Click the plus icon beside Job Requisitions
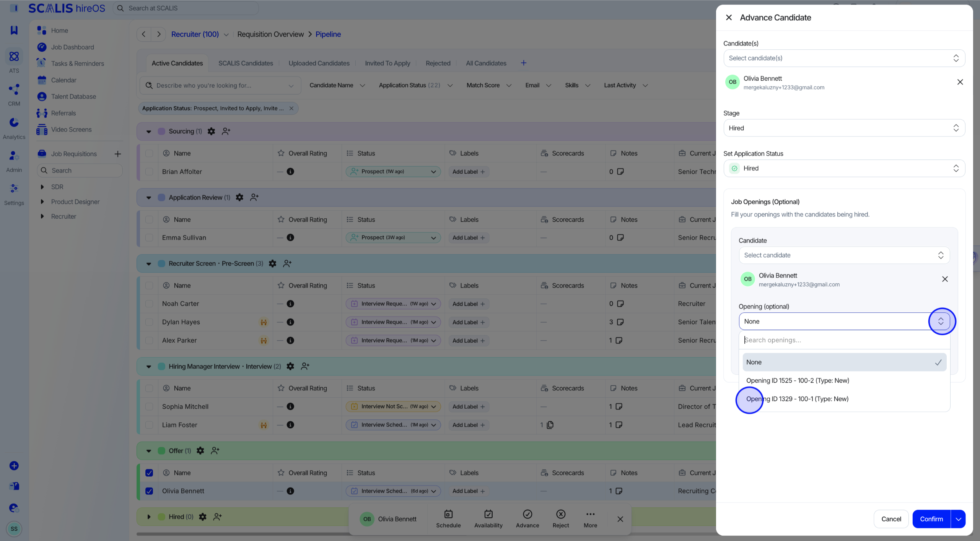980x541 pixels. tap(118, 154)
